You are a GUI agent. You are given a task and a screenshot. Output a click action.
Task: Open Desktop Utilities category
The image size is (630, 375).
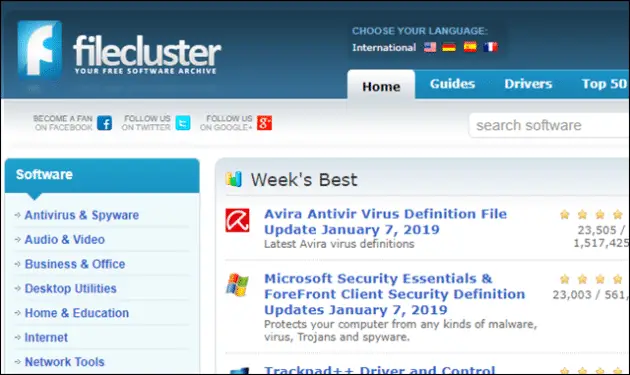point(70,289)
